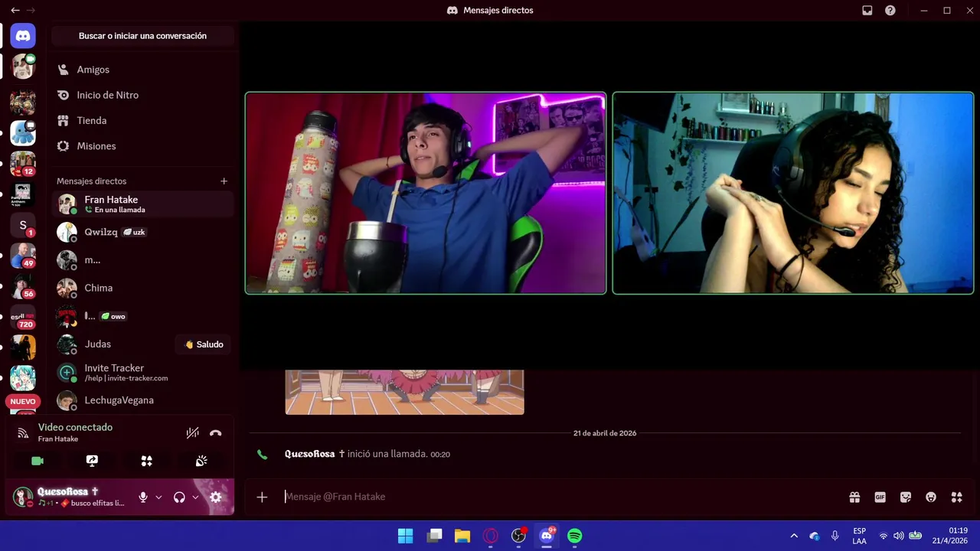Focus Fran Hatake's video tile
Screen dimensions: 980x551
(x=426, y=193)
